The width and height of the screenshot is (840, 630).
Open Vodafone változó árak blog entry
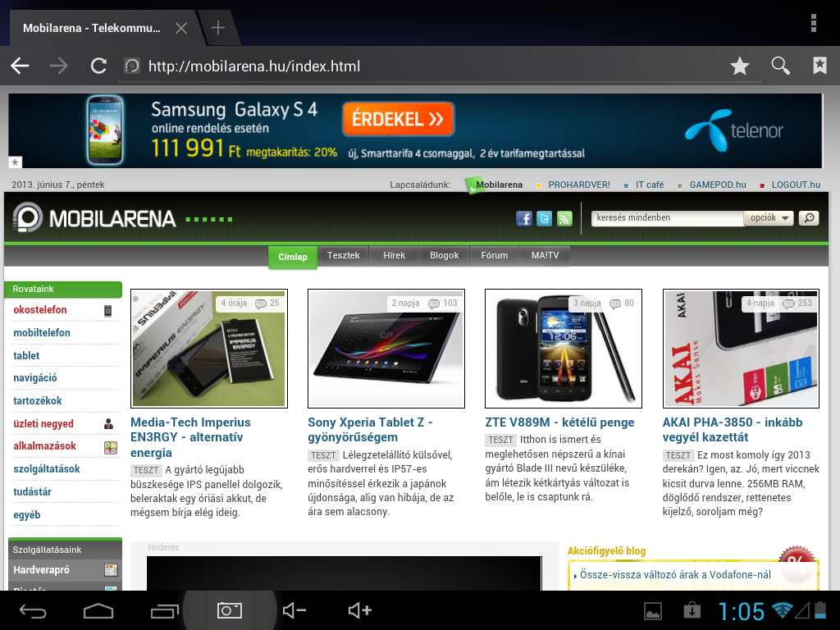coord(675,575)
